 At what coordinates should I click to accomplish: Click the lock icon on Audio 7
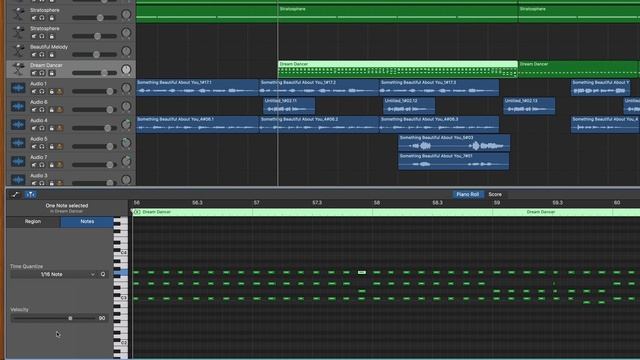point(52,165)
